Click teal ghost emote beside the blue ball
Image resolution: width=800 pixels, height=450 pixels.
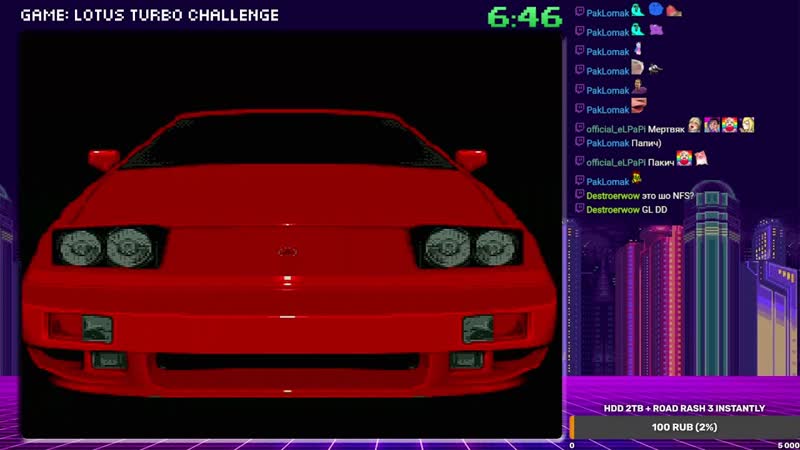pyautogui.click(x=638, y=10)
